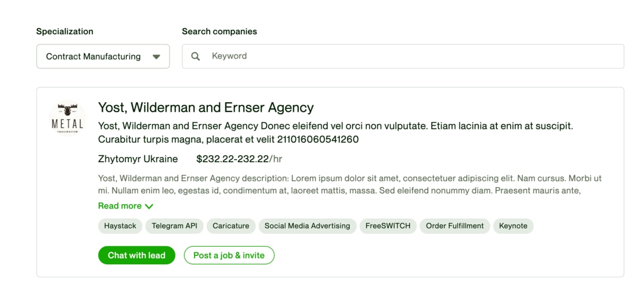Select the Social Media Advertising tag
Screen dimensions: 644x287
307,226
